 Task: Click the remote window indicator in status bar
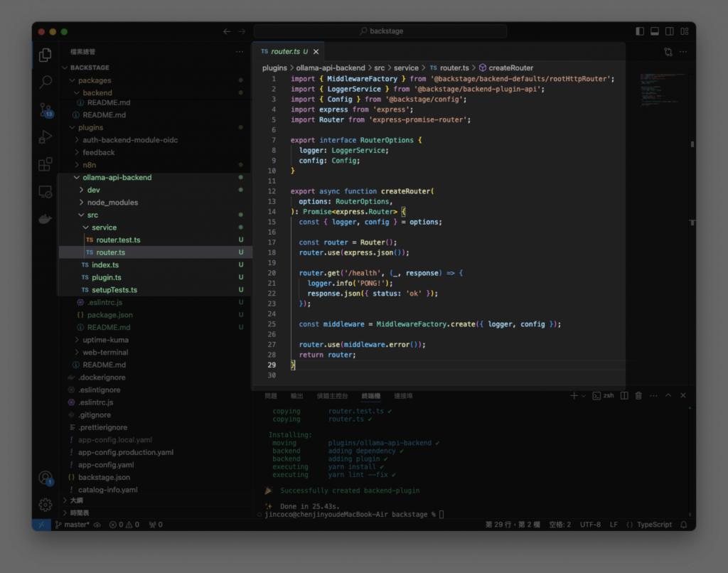point(41,525)
